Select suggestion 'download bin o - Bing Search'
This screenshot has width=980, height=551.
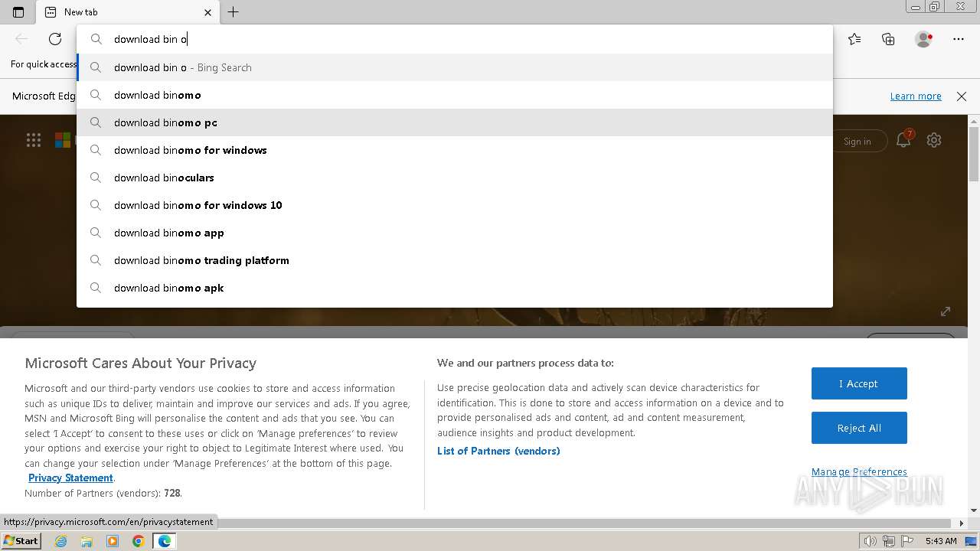point(455,67)
